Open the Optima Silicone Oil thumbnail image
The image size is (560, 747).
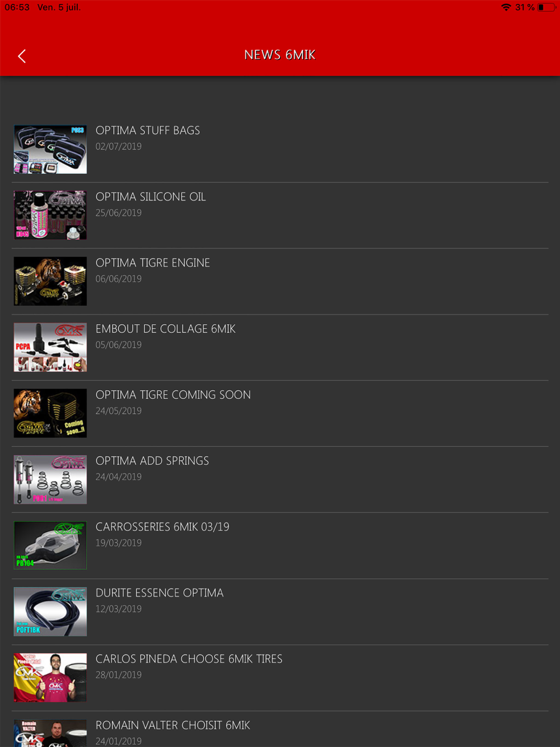coord(50,216)
